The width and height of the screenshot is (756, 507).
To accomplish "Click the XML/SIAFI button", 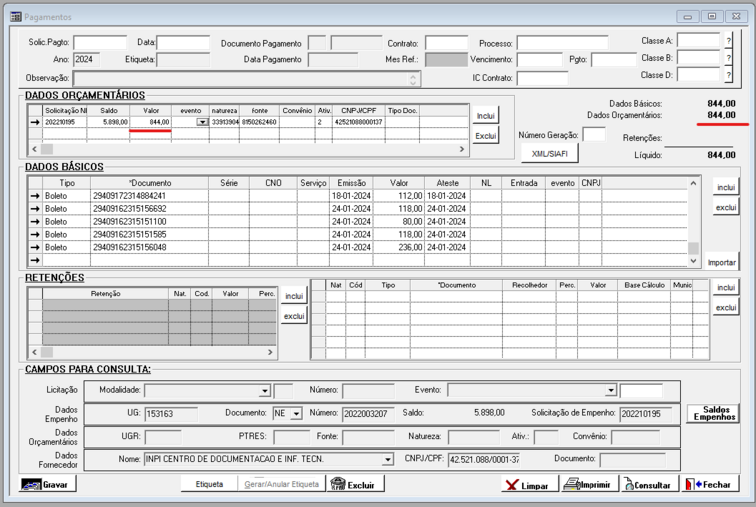I will (549, 153).
